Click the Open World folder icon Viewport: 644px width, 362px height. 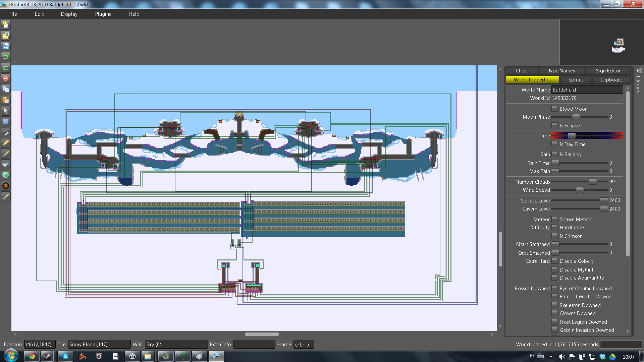[x=6, y=36]
